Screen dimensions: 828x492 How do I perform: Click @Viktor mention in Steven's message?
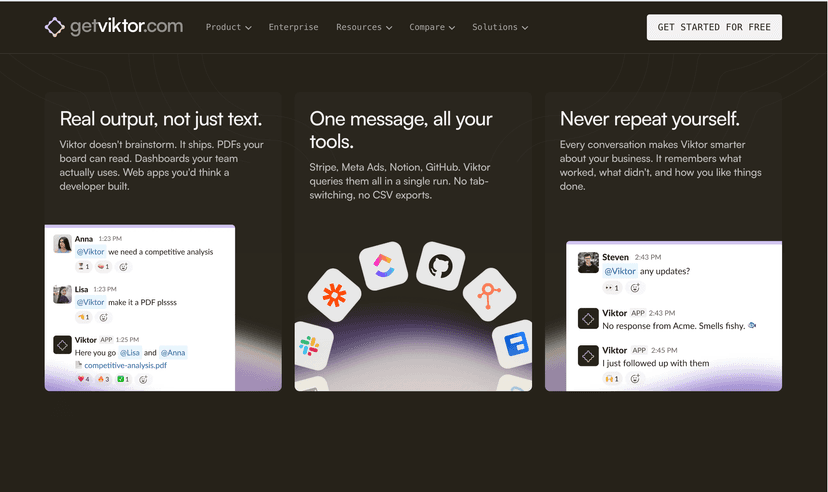tap(620, 271)
